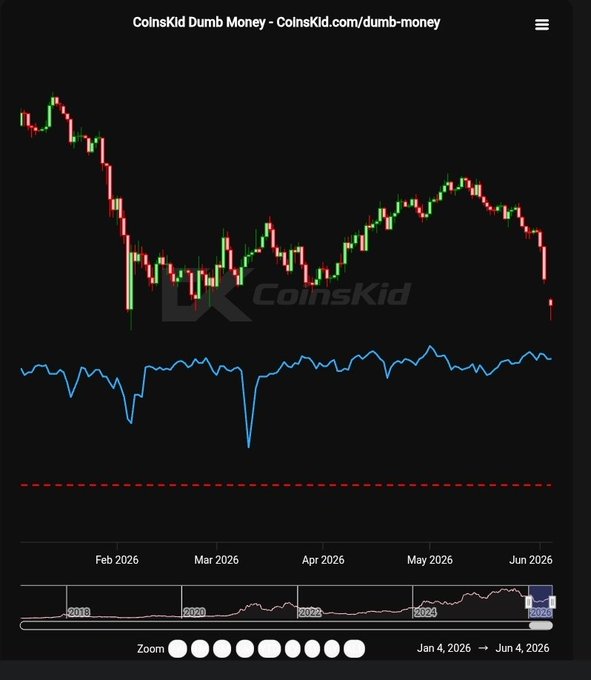This screenshot has width=591, height=680.
Task: Click the navigator's left range handle
Action: coord(529,602)
